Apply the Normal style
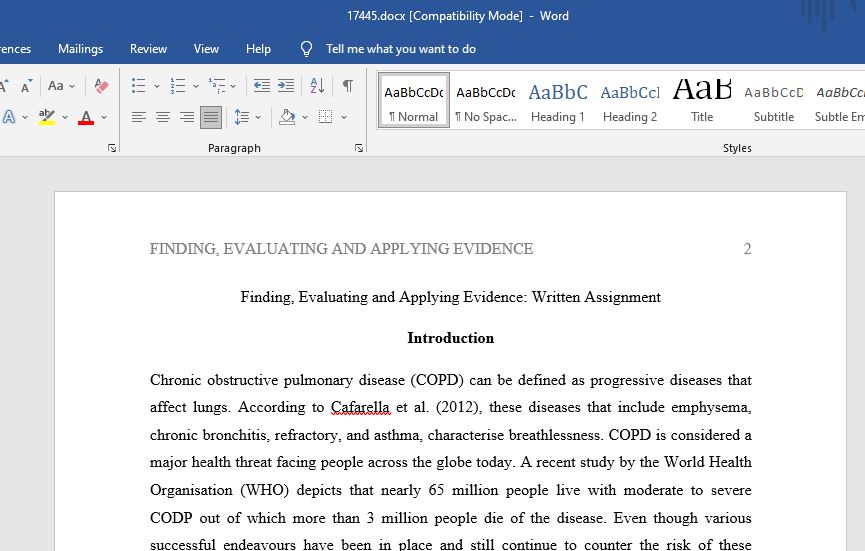The width and height of the screenshot is (865, 551). 414,100
